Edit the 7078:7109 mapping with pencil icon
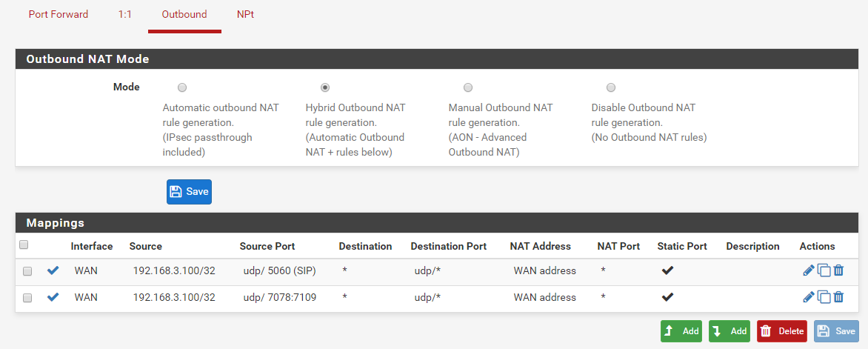 click(x=808, y=297)
